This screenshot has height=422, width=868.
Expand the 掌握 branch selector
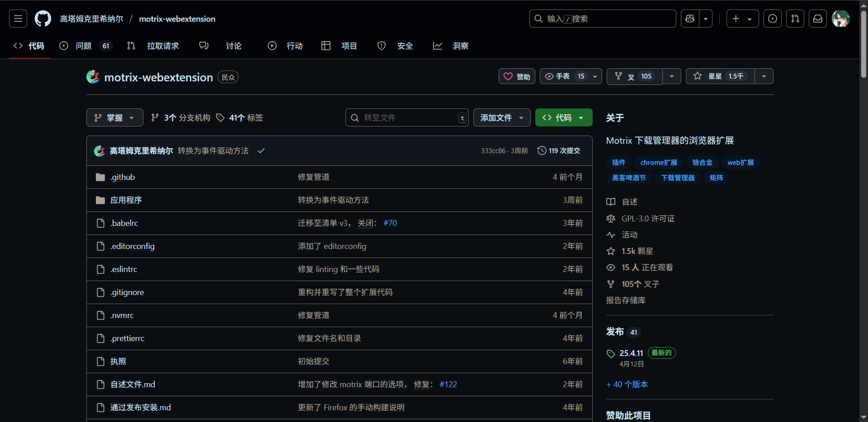pos(114,117)
